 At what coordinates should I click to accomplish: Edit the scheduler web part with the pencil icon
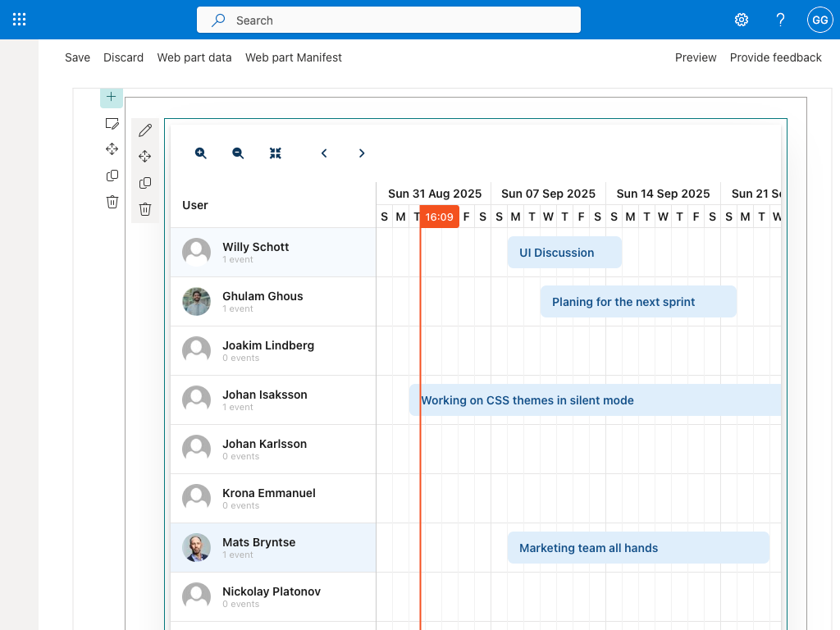(x=145, y=130)
